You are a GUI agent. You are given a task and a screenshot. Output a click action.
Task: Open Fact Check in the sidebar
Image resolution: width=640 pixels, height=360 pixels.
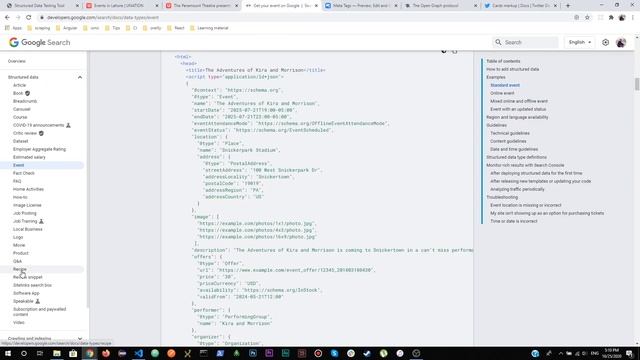coord(24,173)
